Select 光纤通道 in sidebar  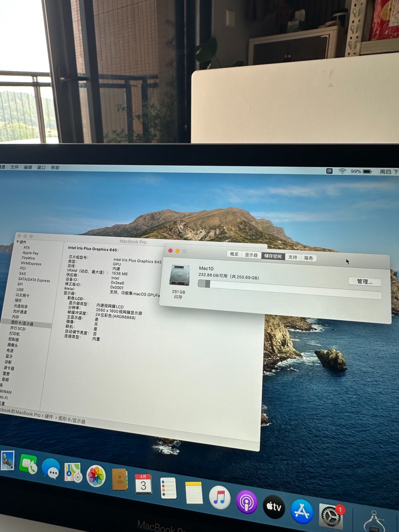[x=20, y=312]
